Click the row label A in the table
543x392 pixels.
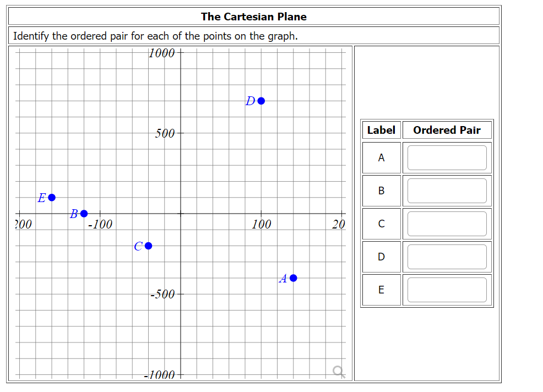pos(381,157)
